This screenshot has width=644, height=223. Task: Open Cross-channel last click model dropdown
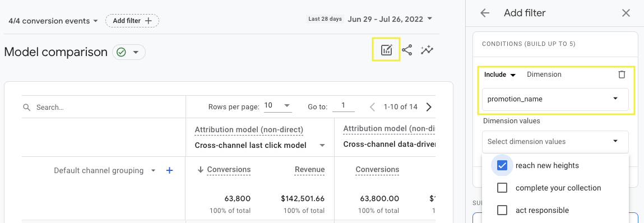pos(261,145)
